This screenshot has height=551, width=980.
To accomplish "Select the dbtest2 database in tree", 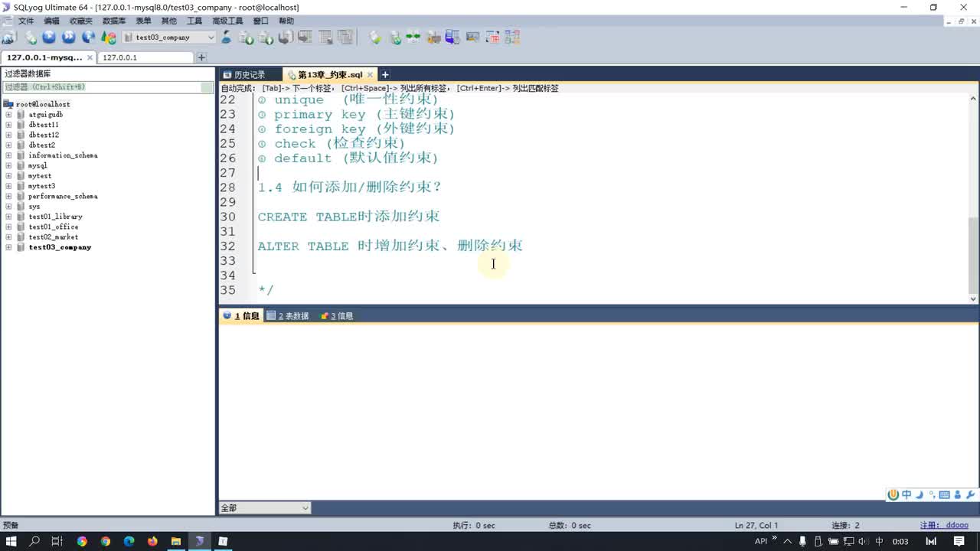I will 42,145.
